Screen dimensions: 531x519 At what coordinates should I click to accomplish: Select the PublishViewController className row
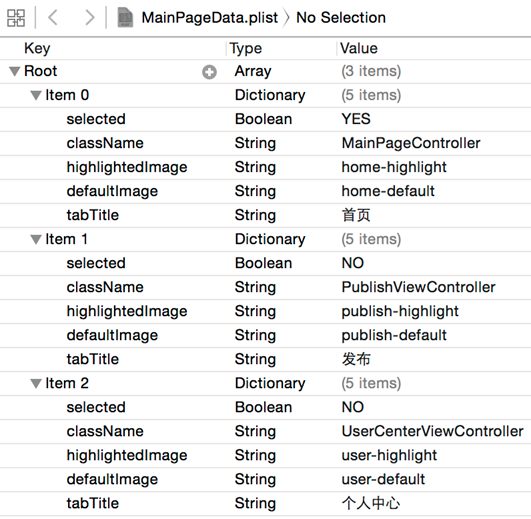(x=266, y=287)
